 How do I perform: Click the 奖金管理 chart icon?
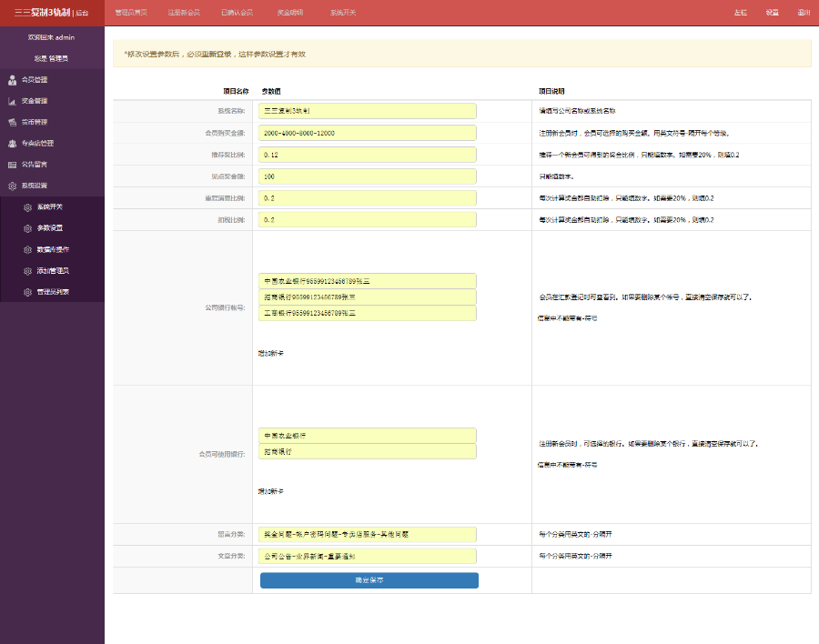[x=12, y=101]
